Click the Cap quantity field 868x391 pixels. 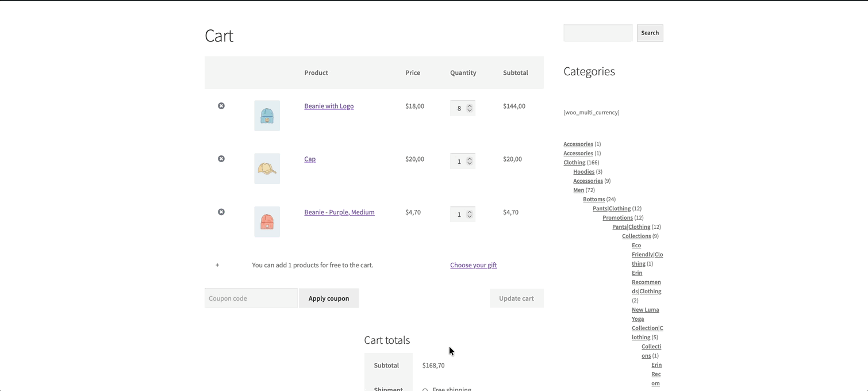[459, 162]
